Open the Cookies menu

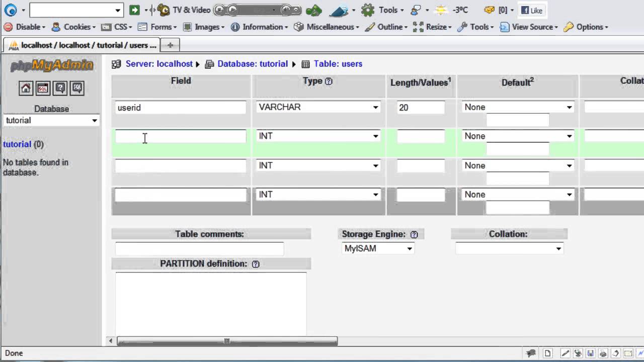tap(73, 27)
